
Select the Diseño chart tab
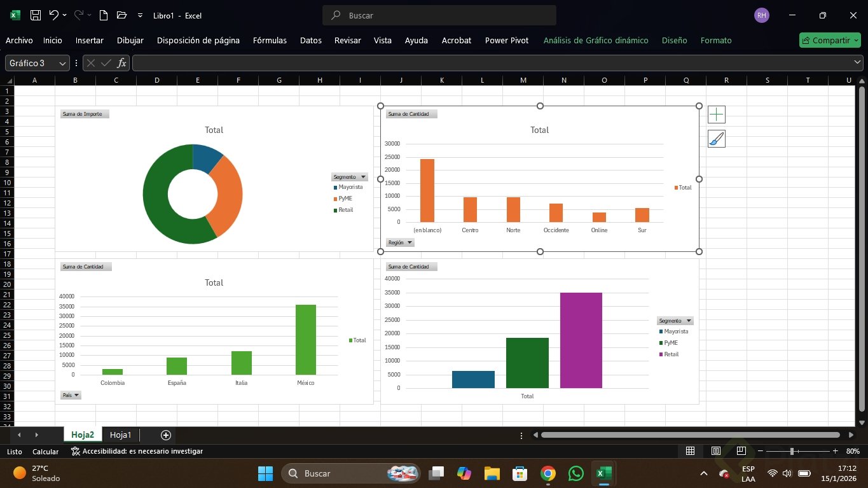[x=674, y=40]
